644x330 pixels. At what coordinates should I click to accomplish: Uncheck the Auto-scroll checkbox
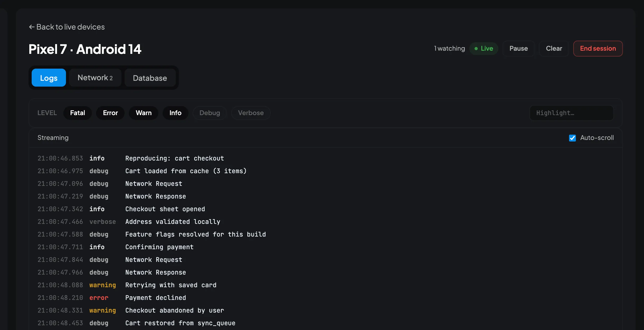tap(572, 138)
